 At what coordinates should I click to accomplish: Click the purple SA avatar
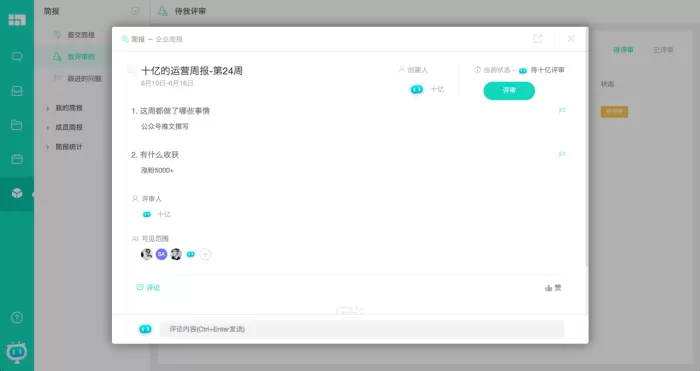point(161,254)
